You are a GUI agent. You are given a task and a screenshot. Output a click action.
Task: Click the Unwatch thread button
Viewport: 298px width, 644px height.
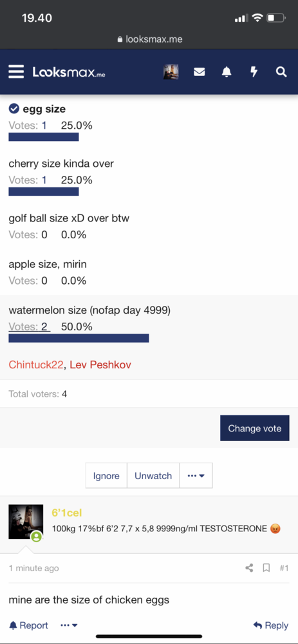[x=153, y=476]
